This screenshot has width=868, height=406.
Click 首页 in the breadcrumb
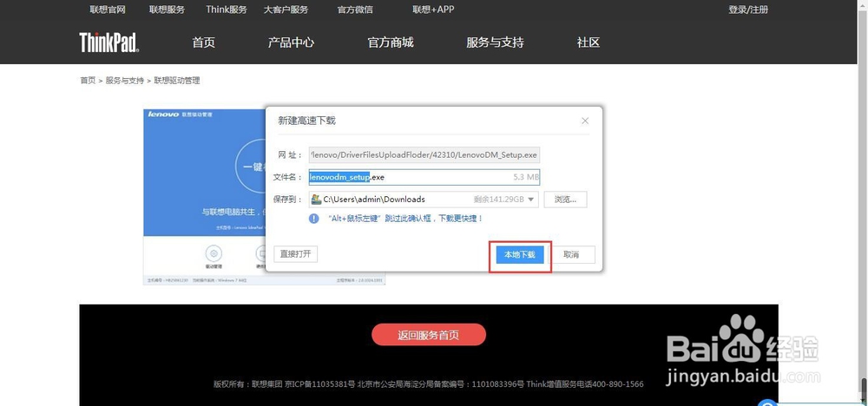coord(88,81)
